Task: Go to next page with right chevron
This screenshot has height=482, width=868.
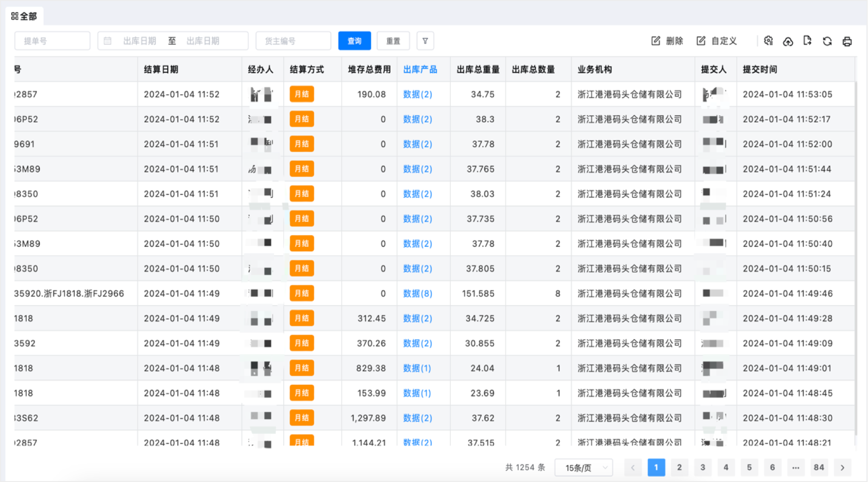Action: 843,467
